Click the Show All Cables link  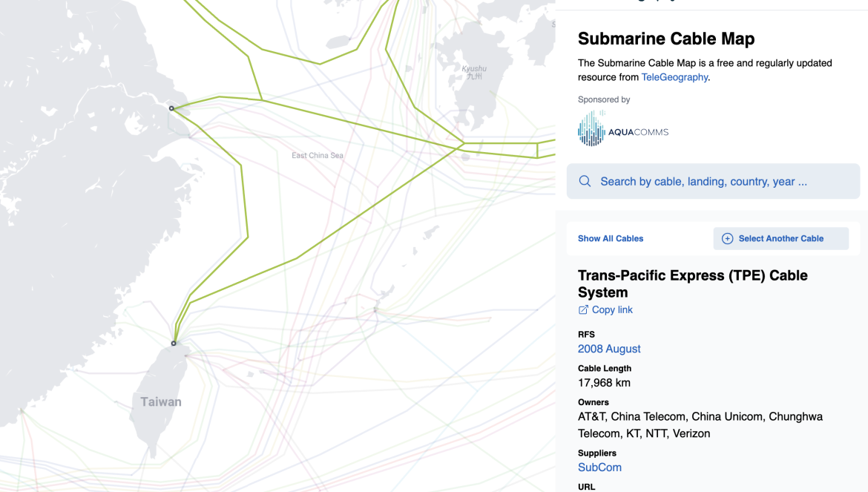[610, 238]
